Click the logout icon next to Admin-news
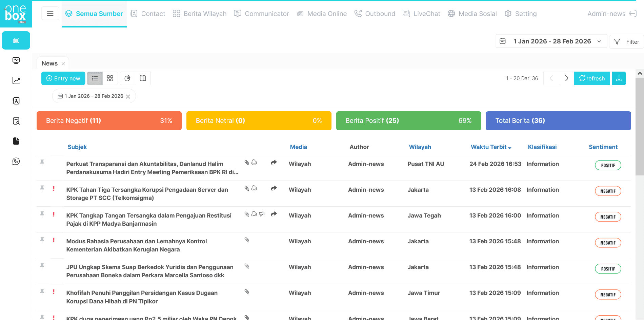644x320 pixels. tap(633, 14)
